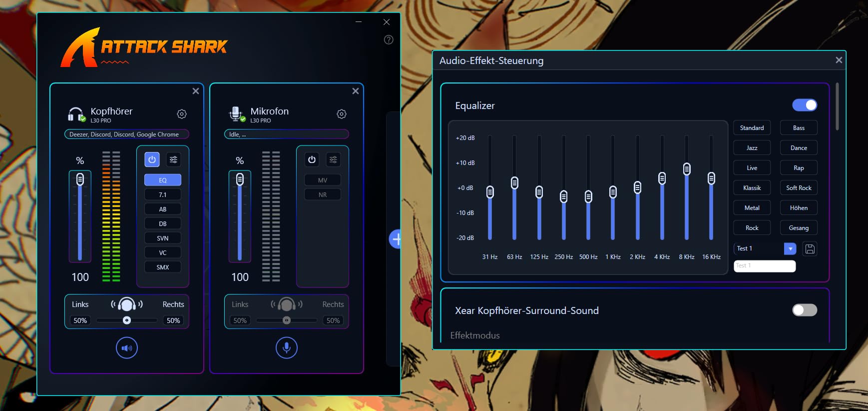Apply the Metal equalizer preset
The image size is (868, 411).
[x=752, y=207]
